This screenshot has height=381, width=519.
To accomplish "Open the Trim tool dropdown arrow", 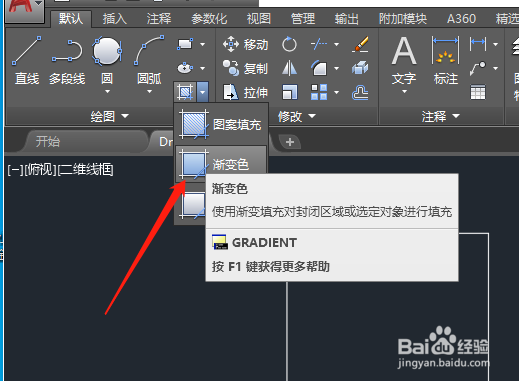I will pos(336,44).
